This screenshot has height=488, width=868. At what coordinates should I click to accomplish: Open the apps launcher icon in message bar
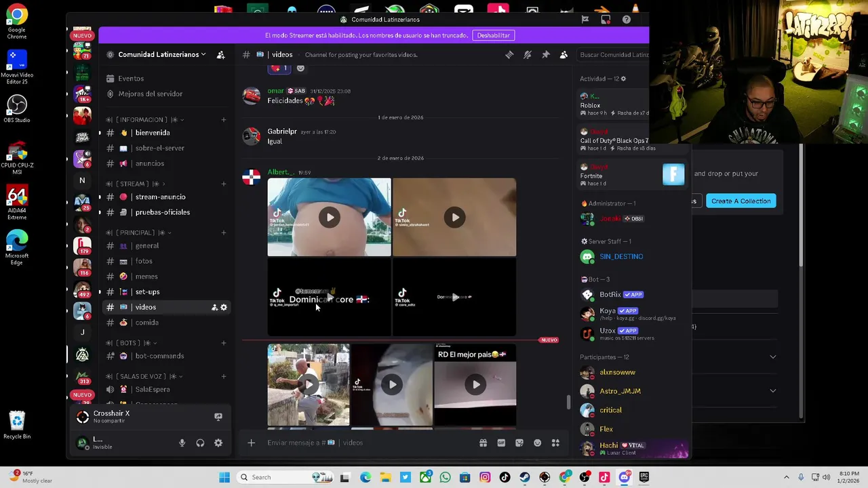pos(555,443)
